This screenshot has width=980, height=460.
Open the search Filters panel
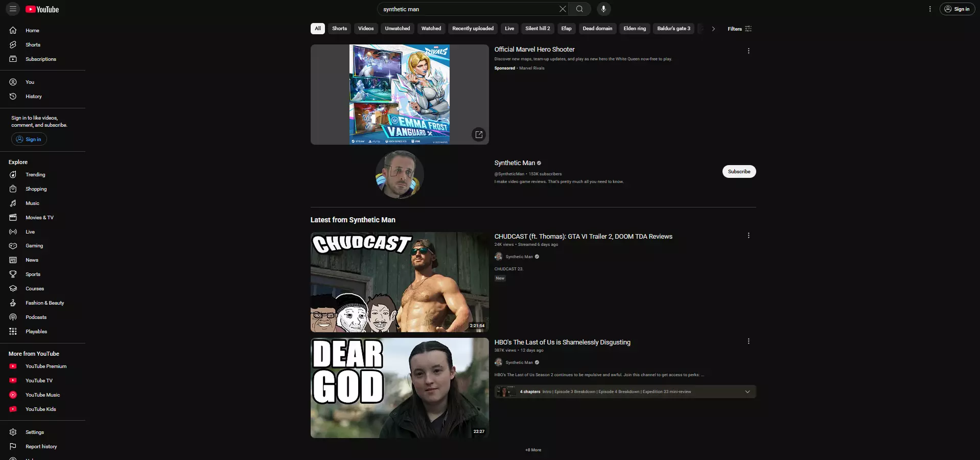[739, 29]
